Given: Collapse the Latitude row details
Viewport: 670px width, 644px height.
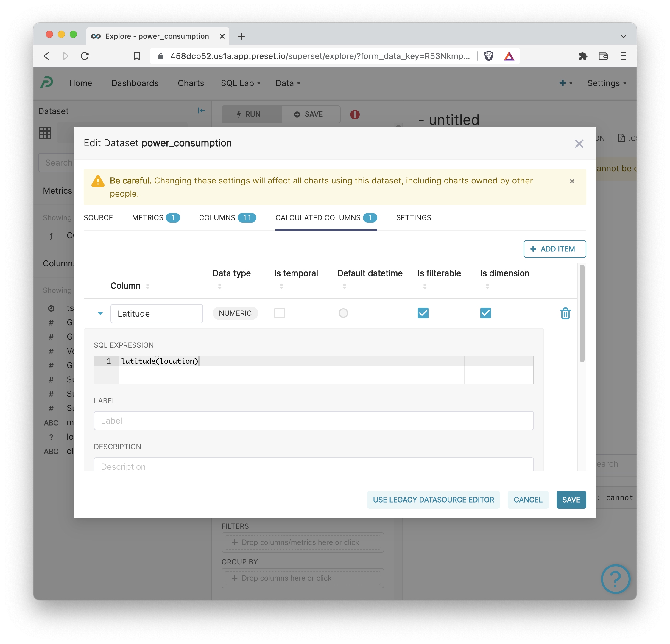Looking at the screenshot, I should tap(100, 313).
